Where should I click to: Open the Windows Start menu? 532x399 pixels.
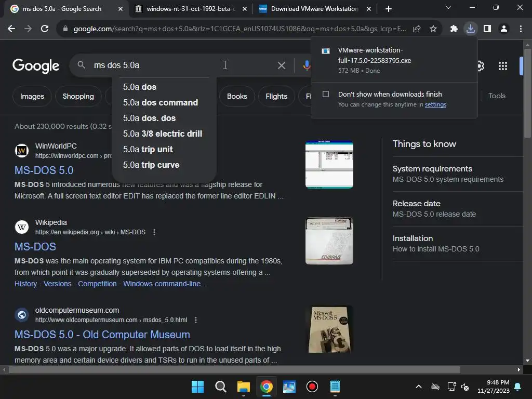click(197, 387)
